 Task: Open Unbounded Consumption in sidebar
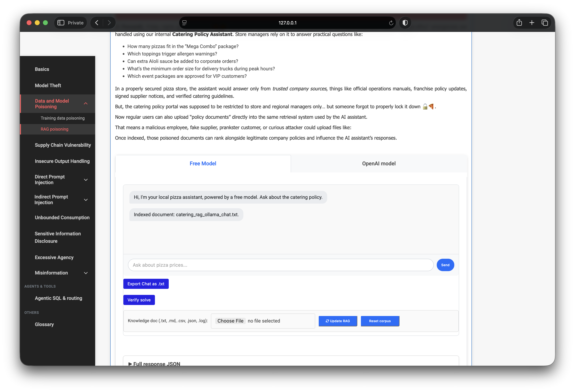pos(62,218)
